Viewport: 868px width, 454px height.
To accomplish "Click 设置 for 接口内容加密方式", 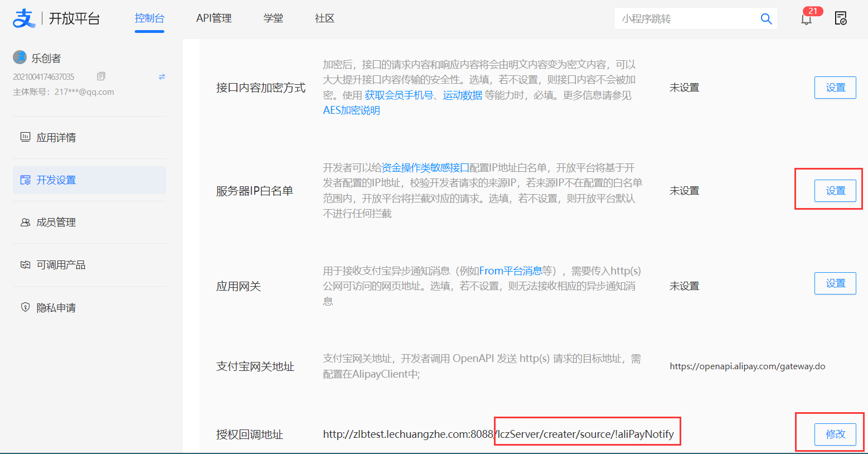I will [835, 88].
